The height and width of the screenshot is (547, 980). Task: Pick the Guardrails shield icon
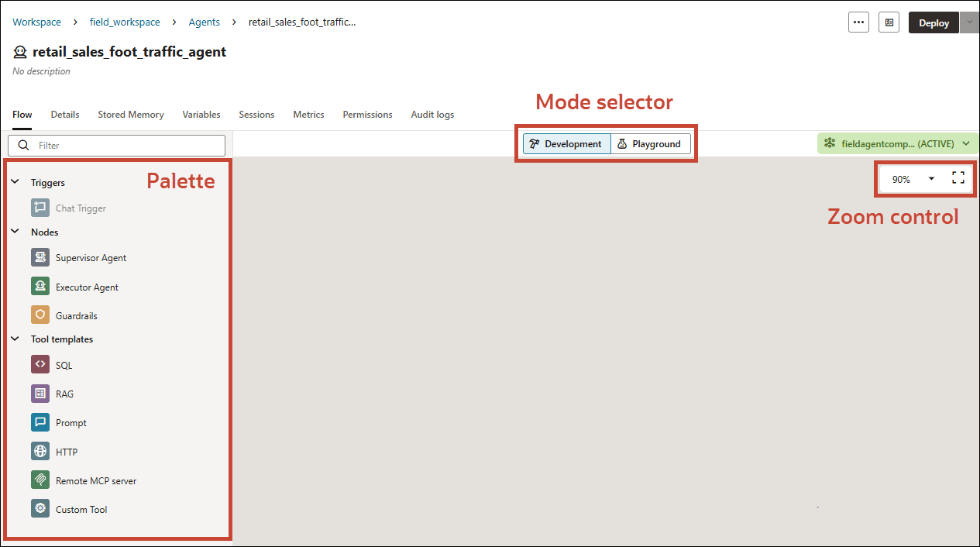[40, 315]
